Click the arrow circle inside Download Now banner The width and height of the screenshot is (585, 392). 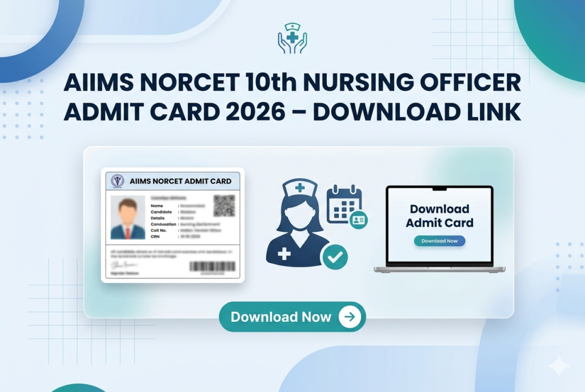[350, 317]
